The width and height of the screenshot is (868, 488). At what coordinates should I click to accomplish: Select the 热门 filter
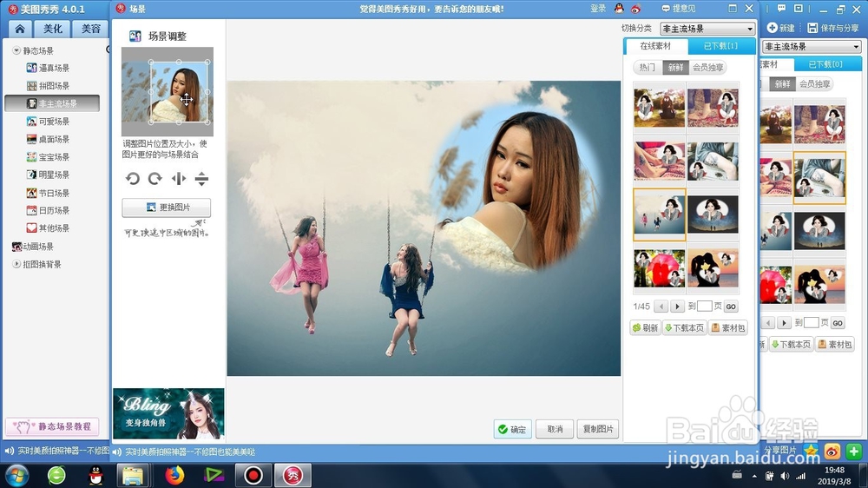pyautogui.click(x=648, y=67)
